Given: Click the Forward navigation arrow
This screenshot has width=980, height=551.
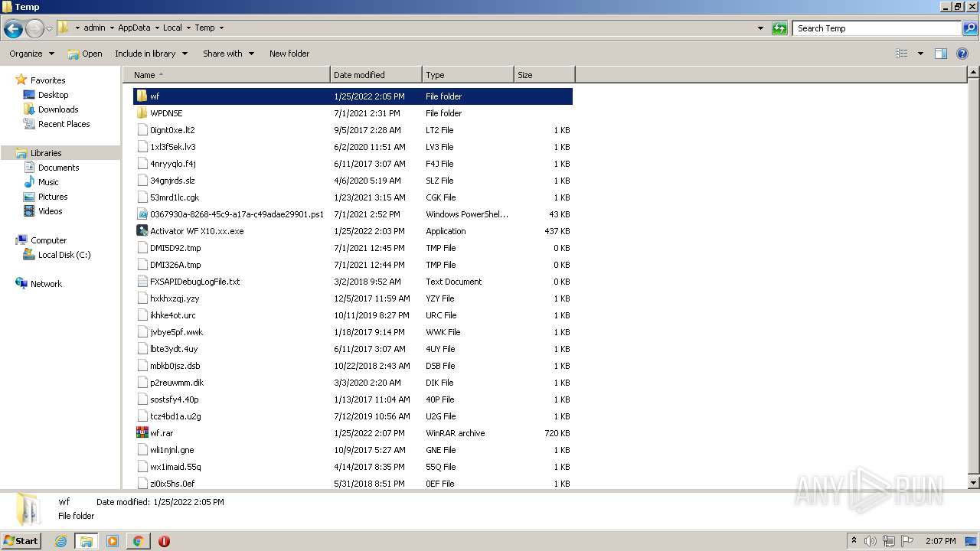Looking at the screenshot, I should click(34, 29).
